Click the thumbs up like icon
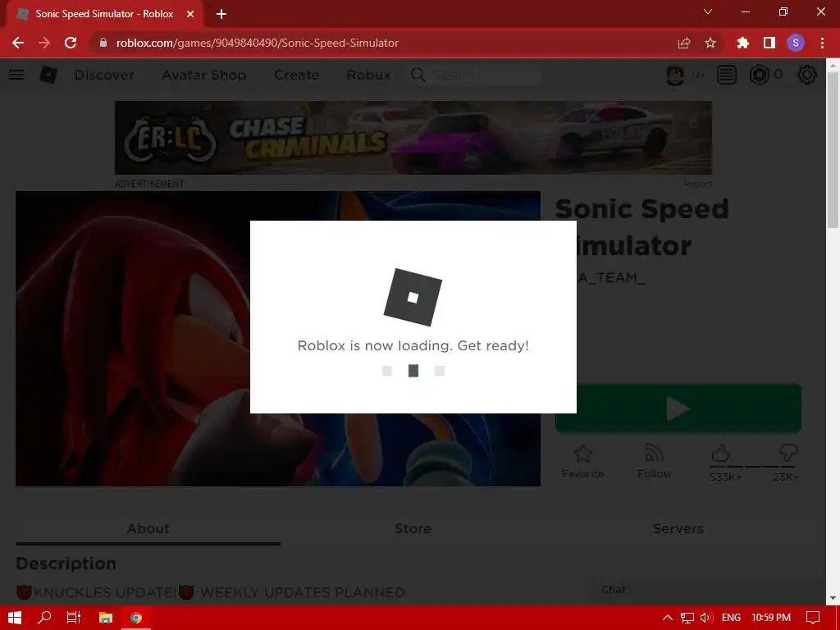The image size is (840, 630). tap(721, 453)
